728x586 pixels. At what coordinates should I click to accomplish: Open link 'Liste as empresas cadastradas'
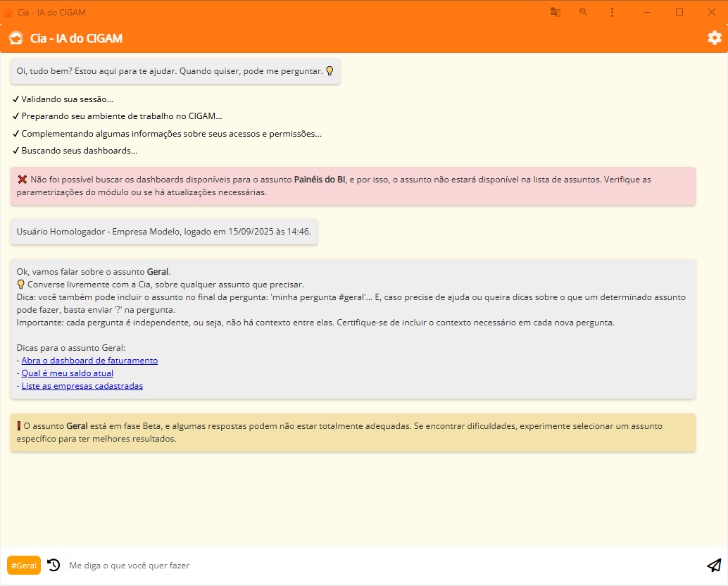point(82,386)
